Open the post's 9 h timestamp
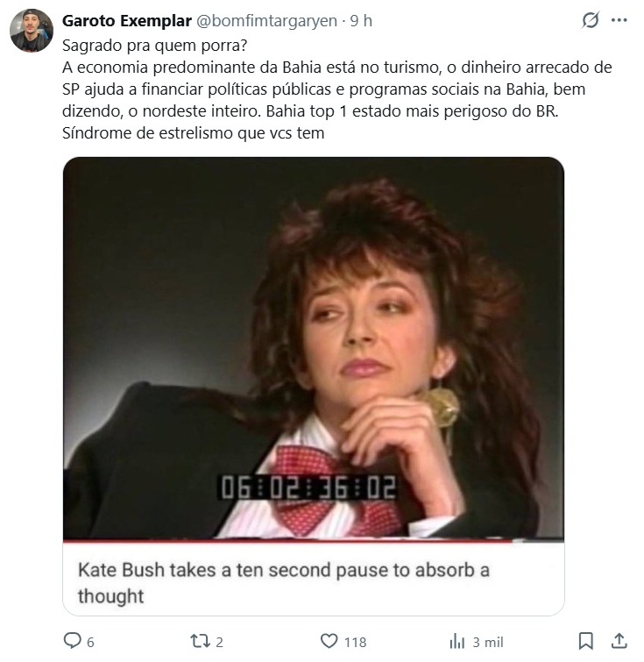Viewport: 644px width, 662px height. click(x=361, y=21)
